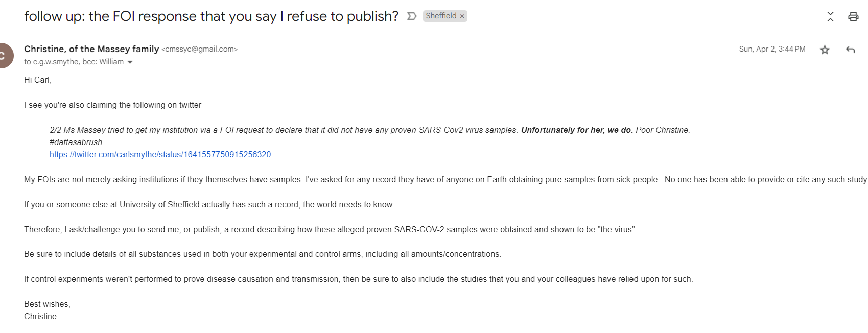Click the paragraph starting 'Therefore, I ask/challenge'

click(x=331, y=229)
